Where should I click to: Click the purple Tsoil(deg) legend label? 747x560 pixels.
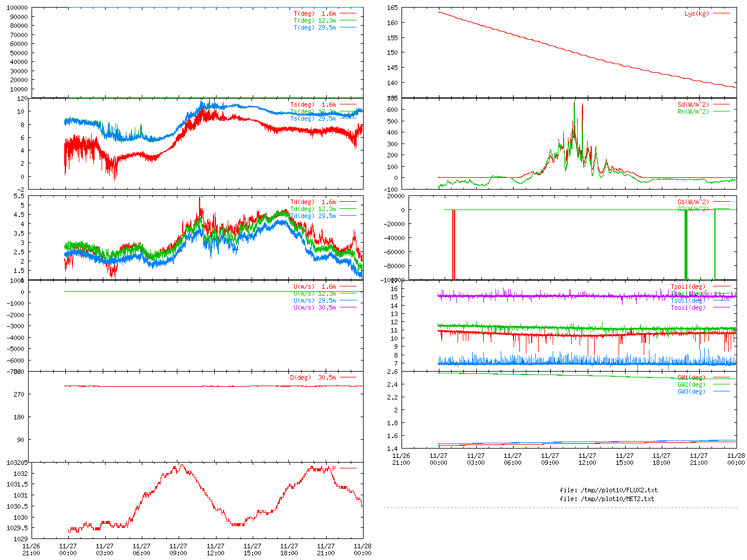click(688, 307)
